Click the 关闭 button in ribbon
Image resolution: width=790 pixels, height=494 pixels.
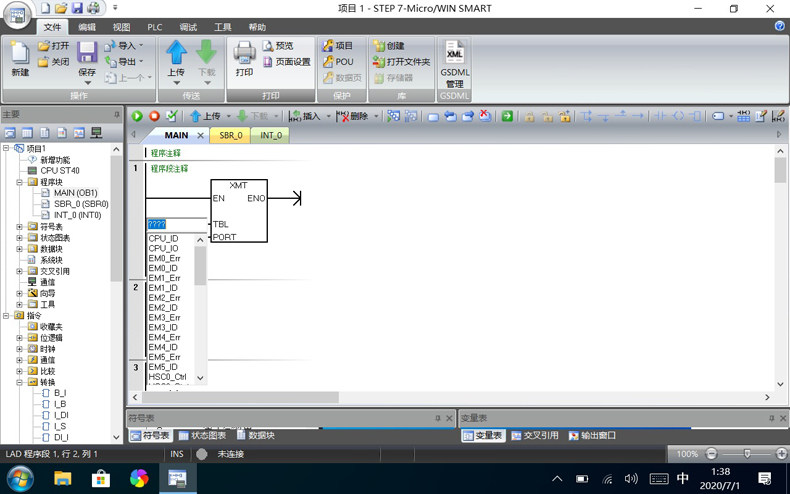pyautogui.click(x=53, y=61)
